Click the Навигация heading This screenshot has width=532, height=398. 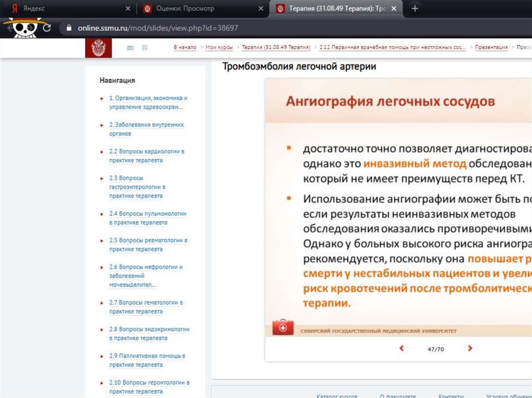pos(117,80)
